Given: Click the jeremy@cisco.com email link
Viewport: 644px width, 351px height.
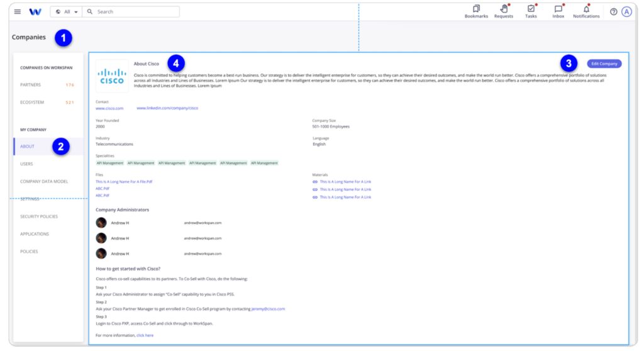Looking at the screenshot, I should coord(268,309).
